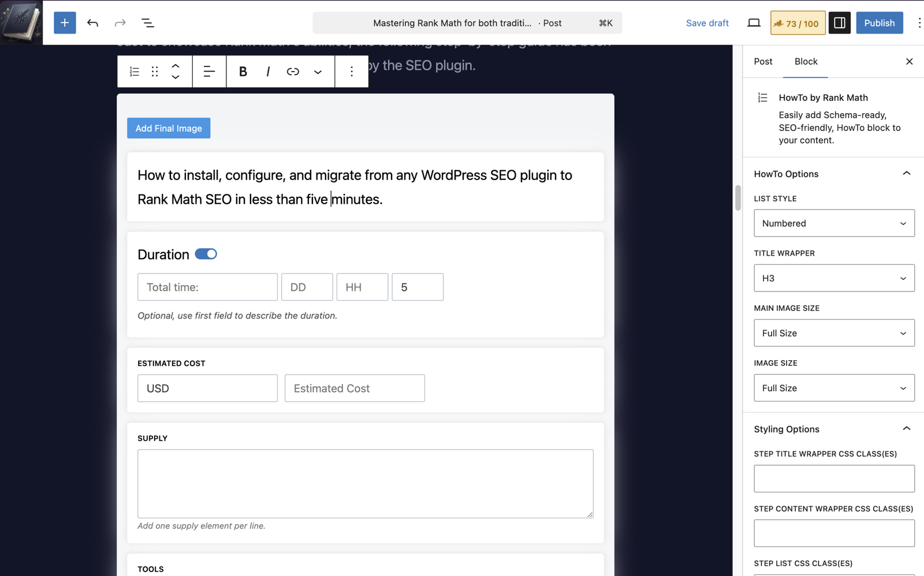This screenshot has height=576, width=924.
Task: Toggle italic formatting
Action: coord(268,72)
